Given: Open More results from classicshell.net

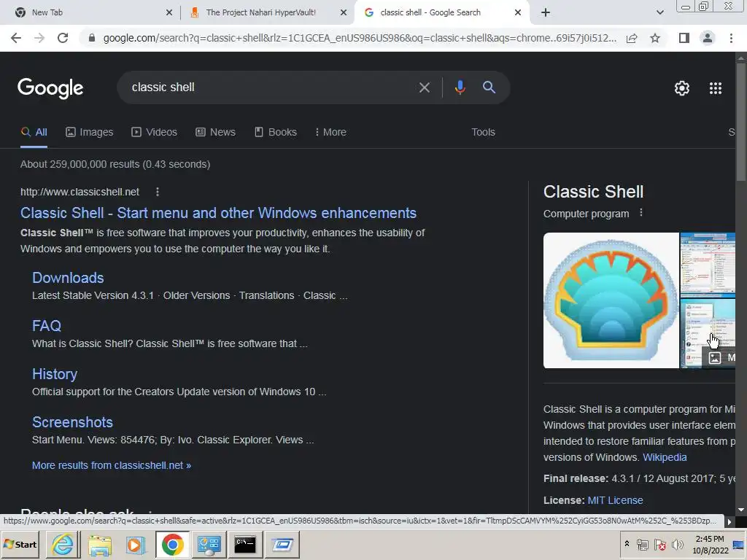Looking at the screenshot, I should 112,466.
